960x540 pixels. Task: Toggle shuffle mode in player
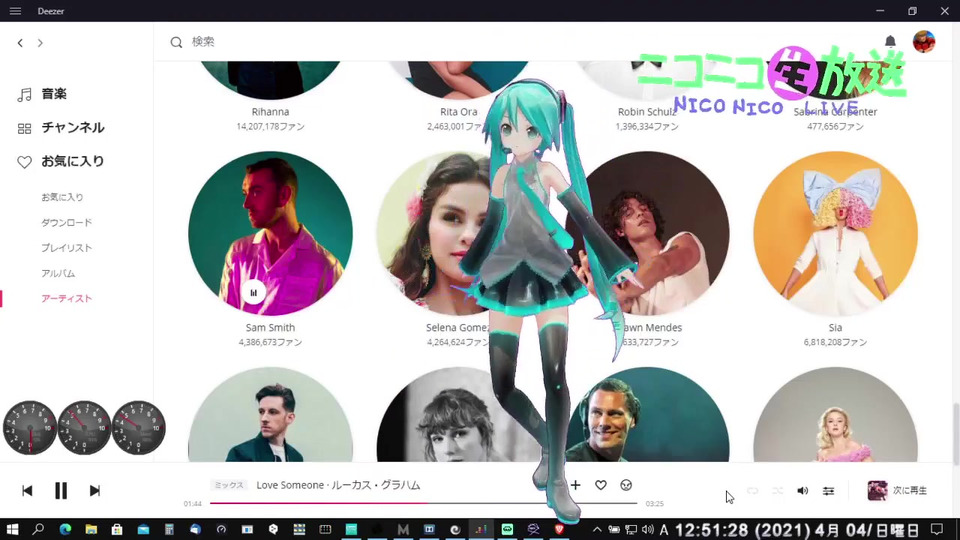coord(778,491)
